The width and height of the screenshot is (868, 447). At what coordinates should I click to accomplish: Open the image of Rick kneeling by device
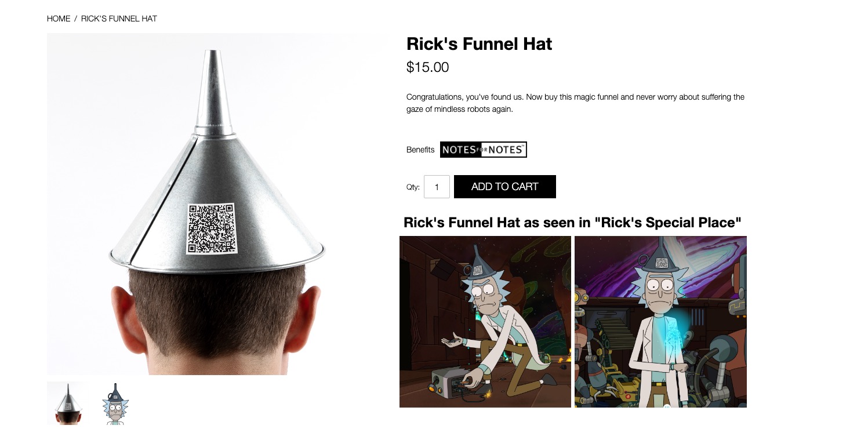click(x=485, y=322)
